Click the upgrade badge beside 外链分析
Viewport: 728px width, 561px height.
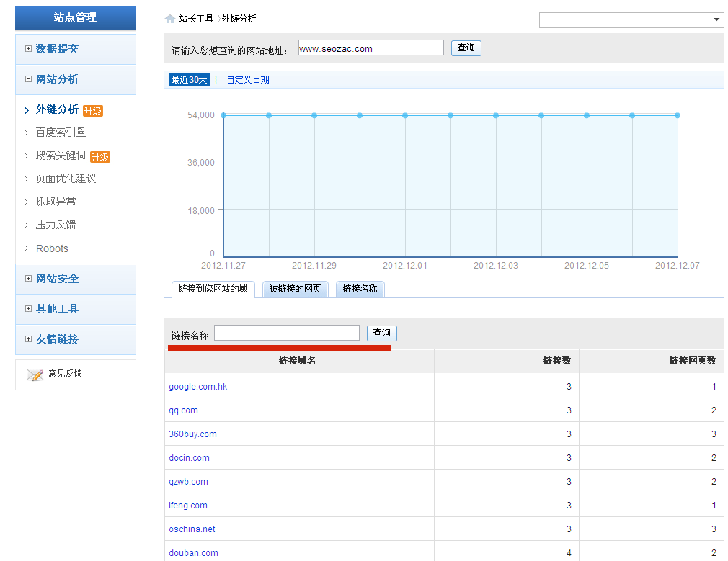(x=93, y=111)
